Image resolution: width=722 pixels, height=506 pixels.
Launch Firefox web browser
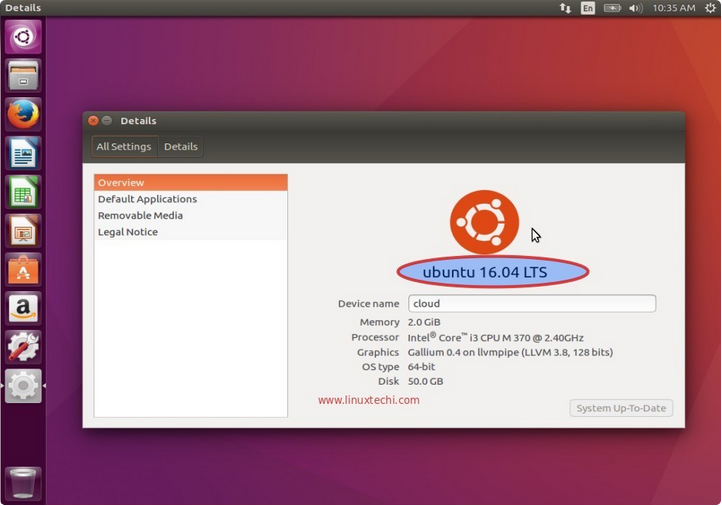point(23,114)
